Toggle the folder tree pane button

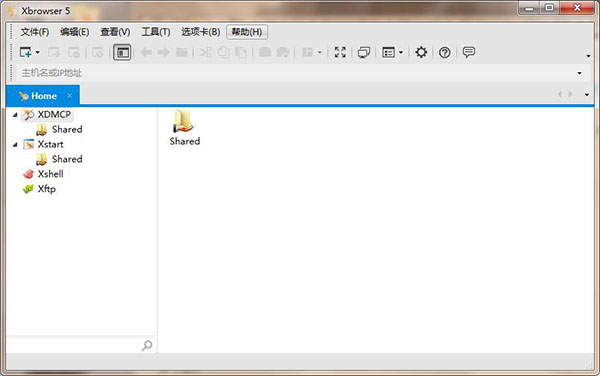pyautogui.click(x=122, y=52)
